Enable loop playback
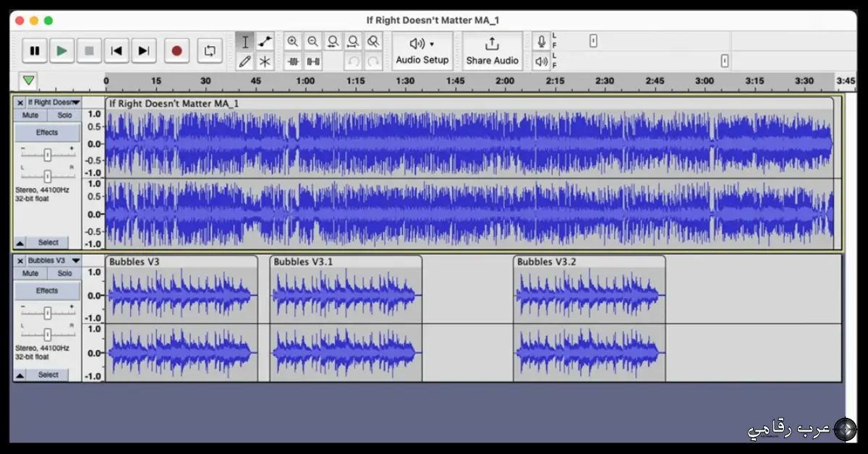The image size is (868, 454). [210, 51]
